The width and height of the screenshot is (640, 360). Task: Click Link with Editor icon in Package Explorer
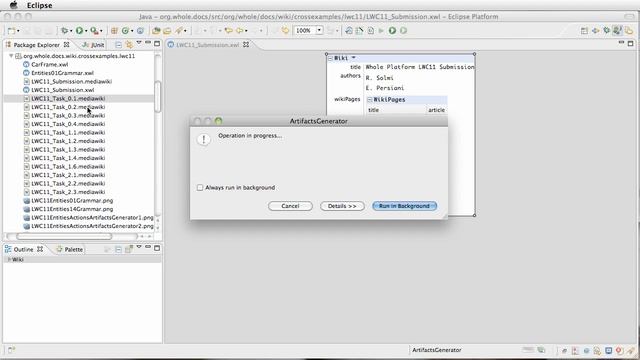click(x=129, y=45)
